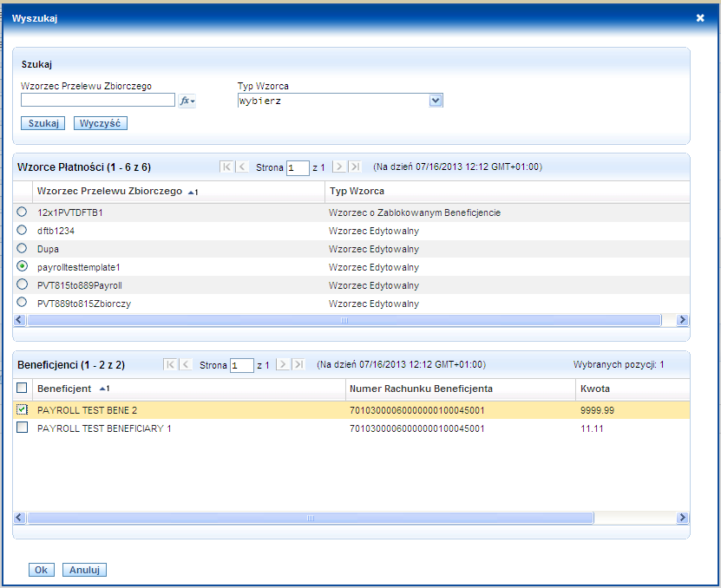The image size is (721, 588).
Task: Click the 12x1PVTDFTB1 template name
Action: (x=70, y=212)
